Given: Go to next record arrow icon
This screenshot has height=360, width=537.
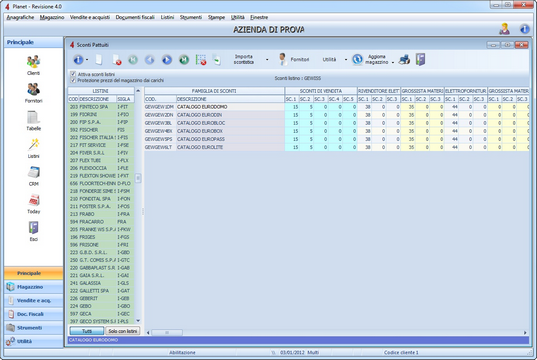Looking at the screenshot, I should click(167, 60).
